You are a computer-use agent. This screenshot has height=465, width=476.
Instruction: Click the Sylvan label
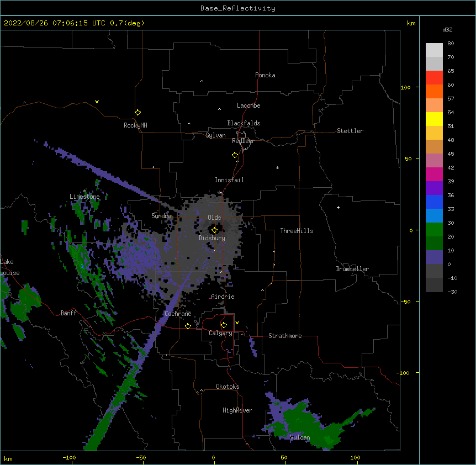215,135
